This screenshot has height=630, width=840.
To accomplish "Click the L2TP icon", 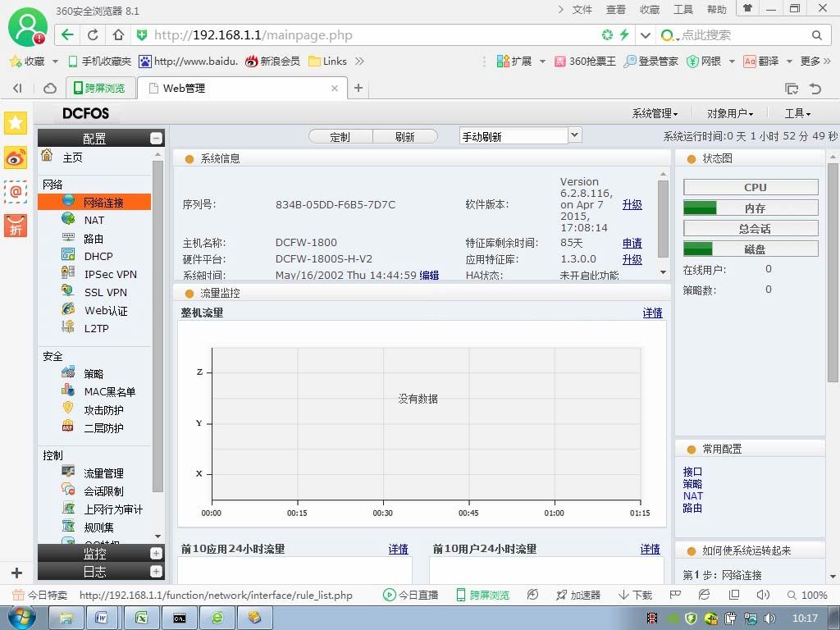I will tap(68, 326).
